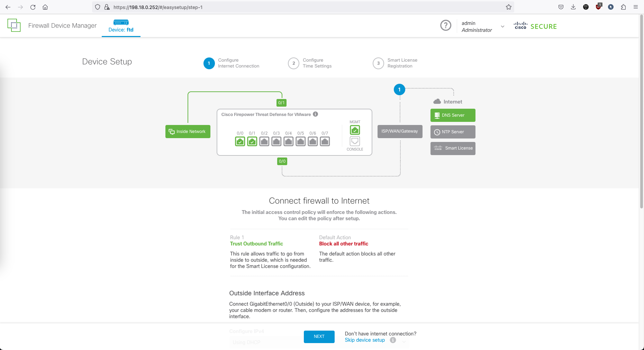This screenshot has width=644, height=350.
Task: Click the Firewall Device Manager logo icon
Action: click(x=14, y=25)
